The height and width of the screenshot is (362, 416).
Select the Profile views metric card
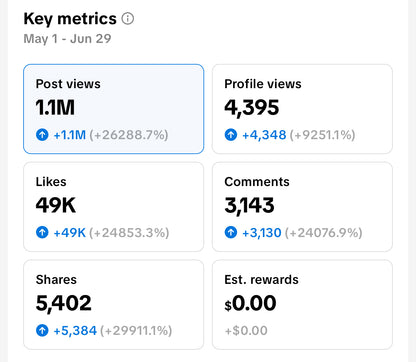(x=302, y=109)
